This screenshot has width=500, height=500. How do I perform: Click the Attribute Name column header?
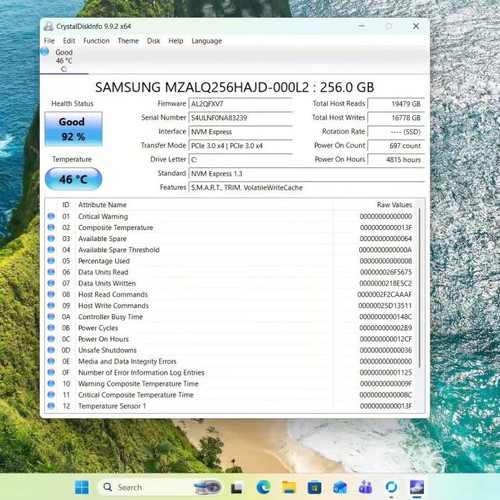[204, 205]
